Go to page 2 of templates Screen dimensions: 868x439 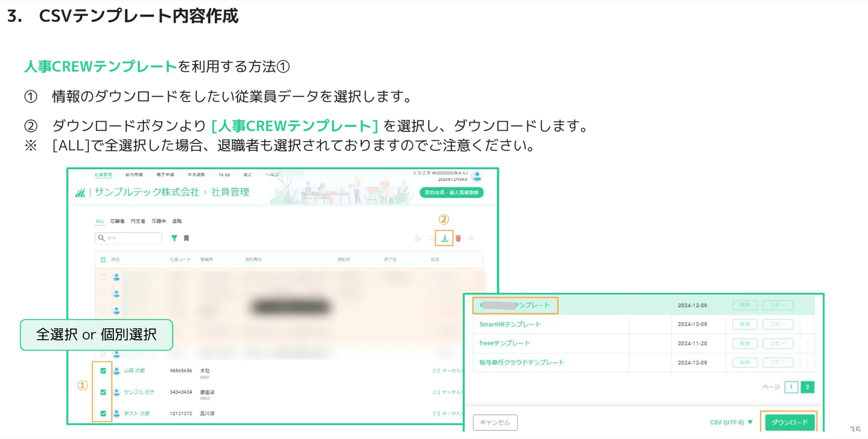(x=807, y=387)
